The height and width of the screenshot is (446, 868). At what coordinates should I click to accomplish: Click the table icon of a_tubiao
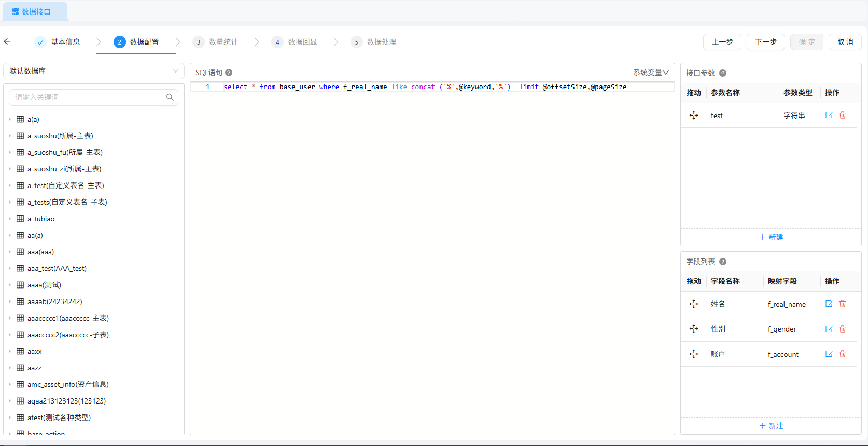click(x=20, y=219)
